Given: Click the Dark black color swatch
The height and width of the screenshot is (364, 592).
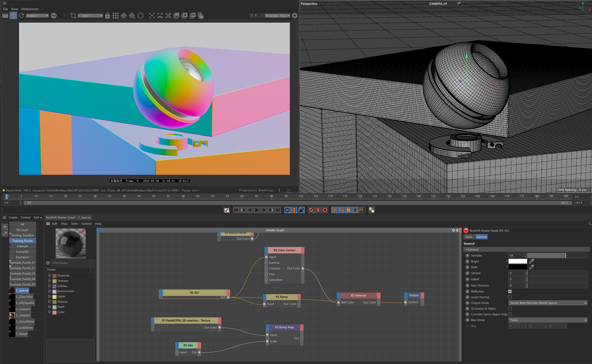Looking at the screenshot, I should pyautogui.click(x=518, y=267).
